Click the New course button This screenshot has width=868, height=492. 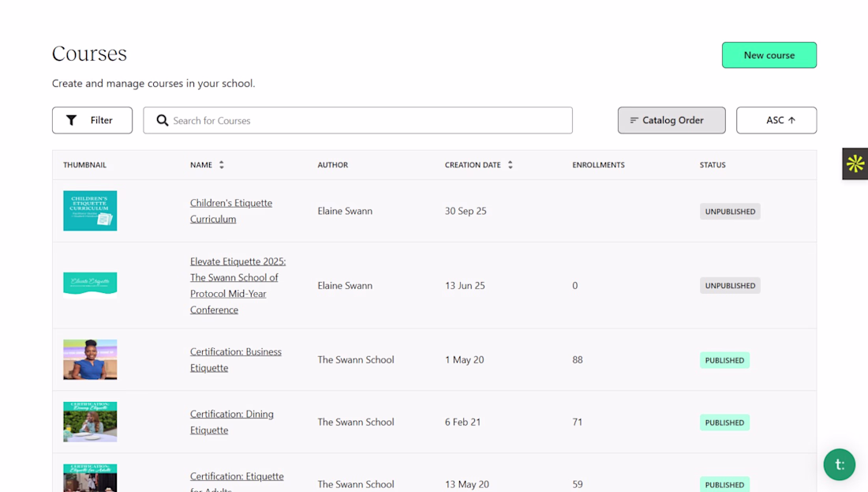point(769,54)
